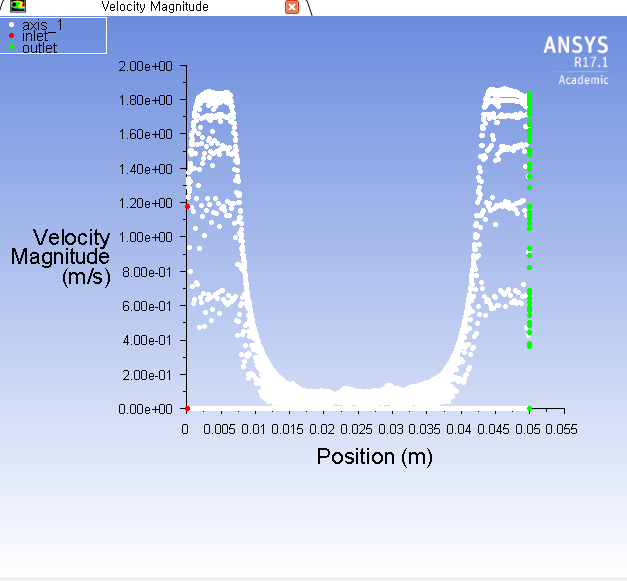Click the 0.005 x-axis label
627x581 pixels.
pos(220,429)
